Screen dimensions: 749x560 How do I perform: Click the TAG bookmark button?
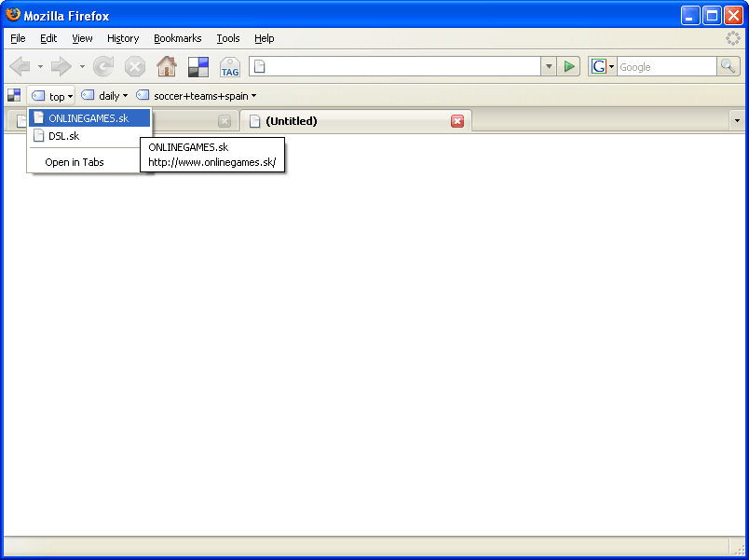tap(230, 67)
